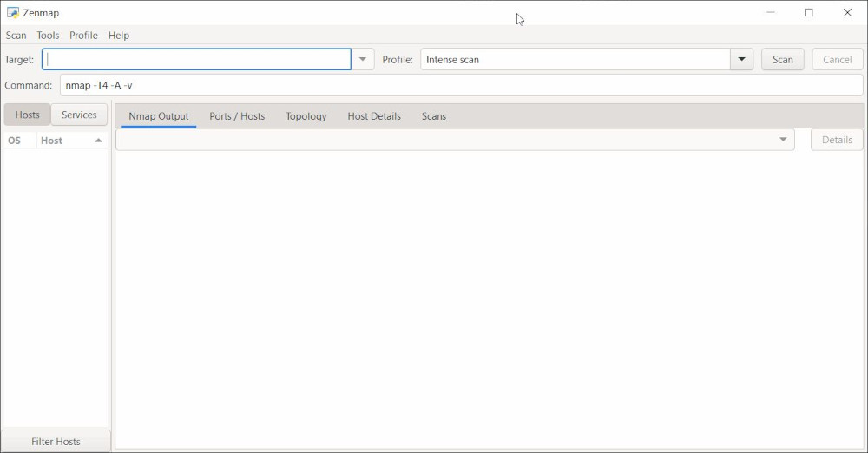Open the Scan menu
Screen dimensions: 868x453
[x=16, y=36]
